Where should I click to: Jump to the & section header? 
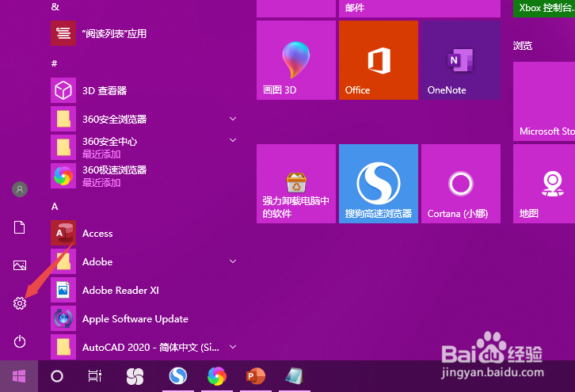pos(55,7)
